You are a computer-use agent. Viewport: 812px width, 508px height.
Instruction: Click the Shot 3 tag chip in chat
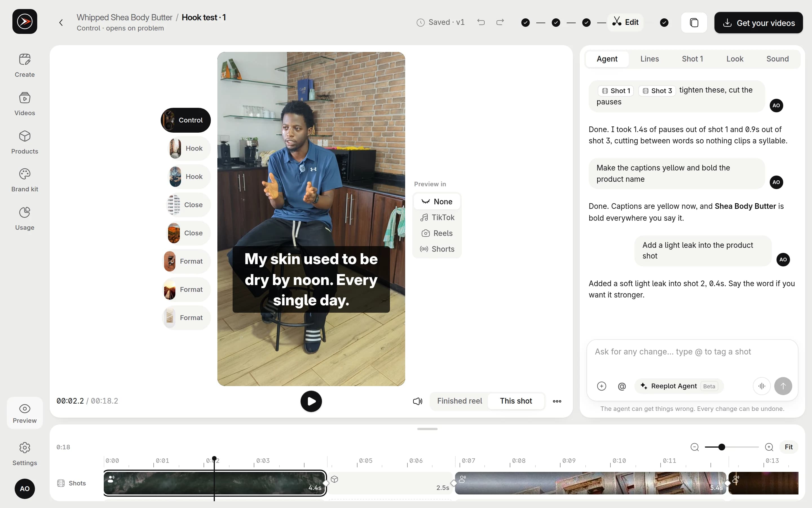click(x=657, y=91)
